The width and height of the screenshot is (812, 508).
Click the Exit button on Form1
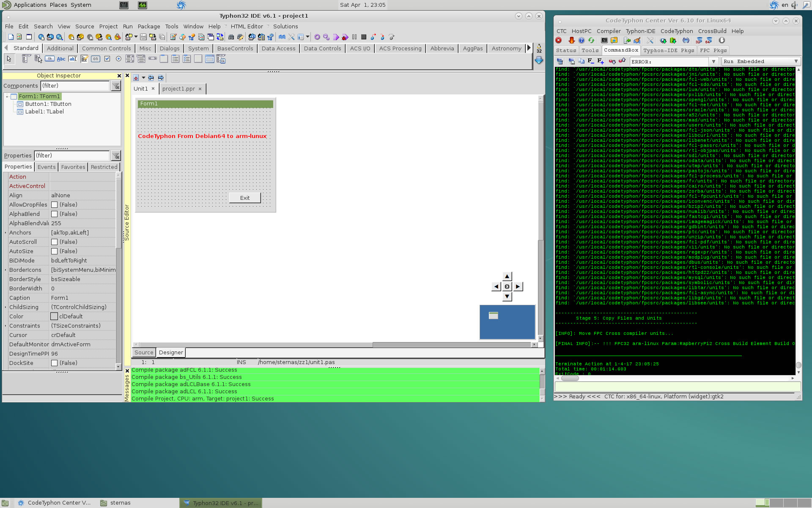click(245, 198)
